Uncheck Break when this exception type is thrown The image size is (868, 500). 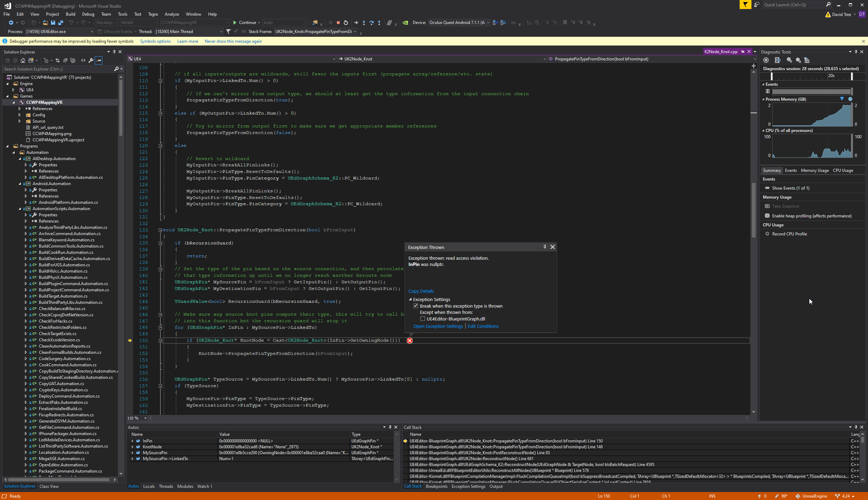pyautogui.click(x=416, y=306)
